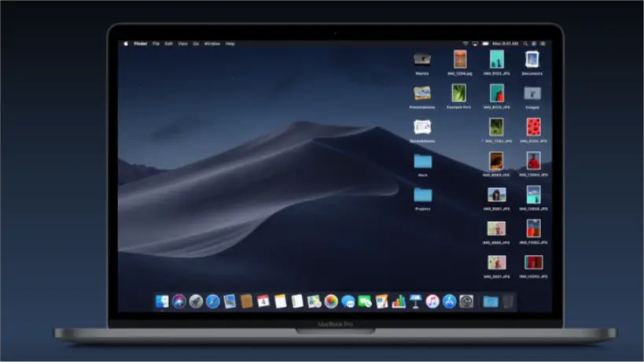Launch Maps from the Dock
The width and height of the screenshot is (644, 362).
coord(314,301)
